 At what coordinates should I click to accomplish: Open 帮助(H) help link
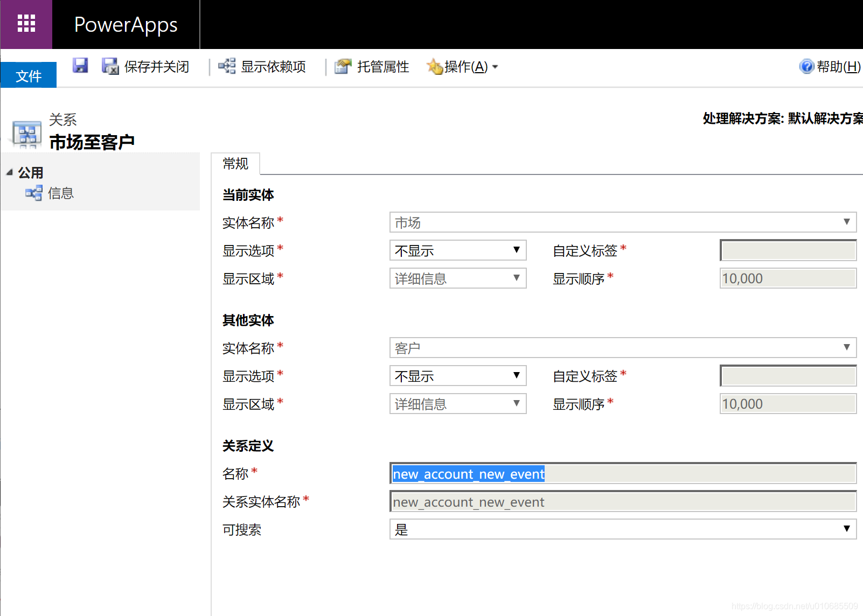click(x=830, y=67)
